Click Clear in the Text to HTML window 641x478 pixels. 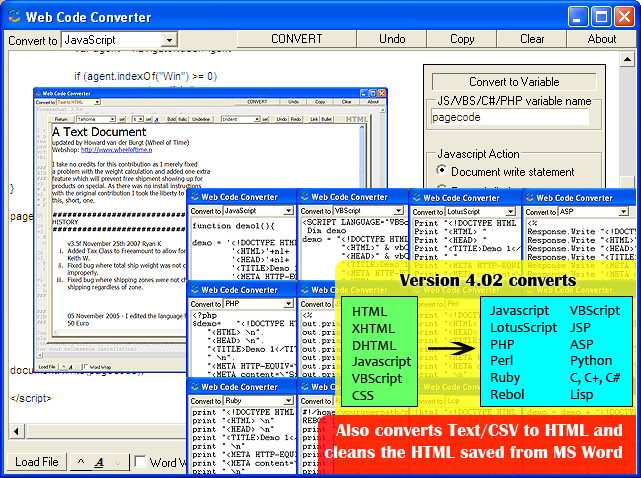click(347, 102)
